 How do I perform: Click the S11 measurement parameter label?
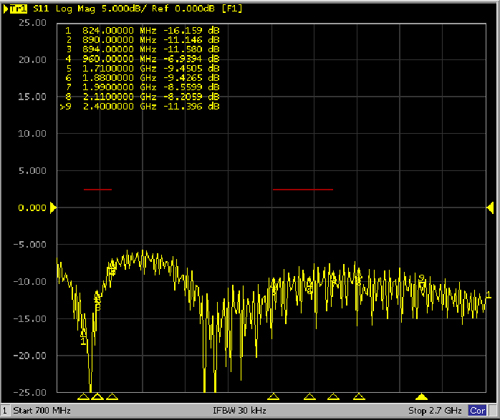click(x=41, y=9)
